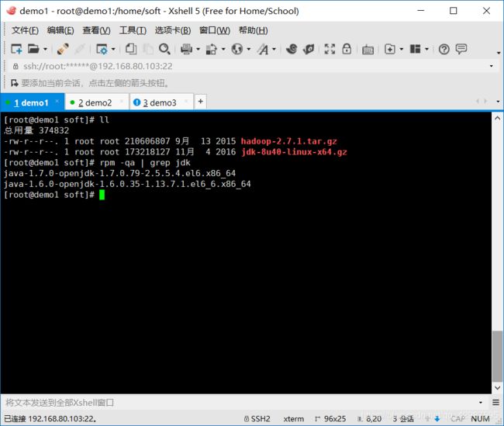Screen dimensions: 504x426
Task: Open the 选项卡(B) menu
Action: [173, 30]
